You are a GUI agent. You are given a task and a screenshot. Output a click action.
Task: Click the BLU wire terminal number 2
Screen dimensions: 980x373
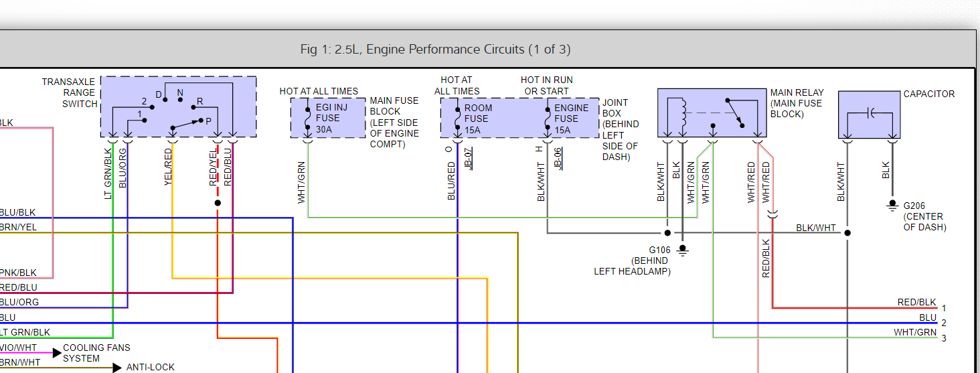tap(944, 323)
